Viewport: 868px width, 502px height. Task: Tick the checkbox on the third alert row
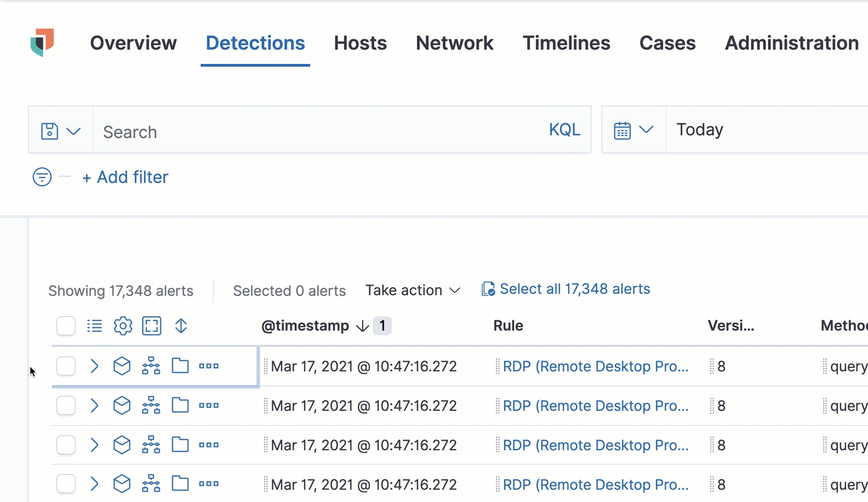[x=66, y=446]
